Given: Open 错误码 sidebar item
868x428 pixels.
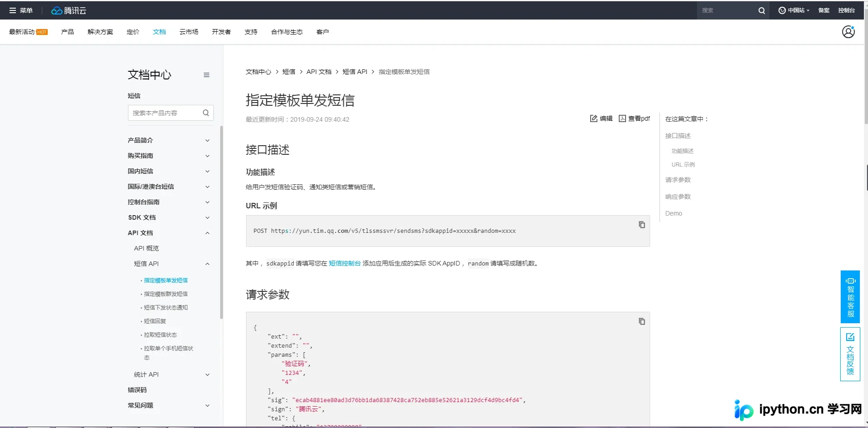Looking at the screenshot, I should click(x=137, y=390).
